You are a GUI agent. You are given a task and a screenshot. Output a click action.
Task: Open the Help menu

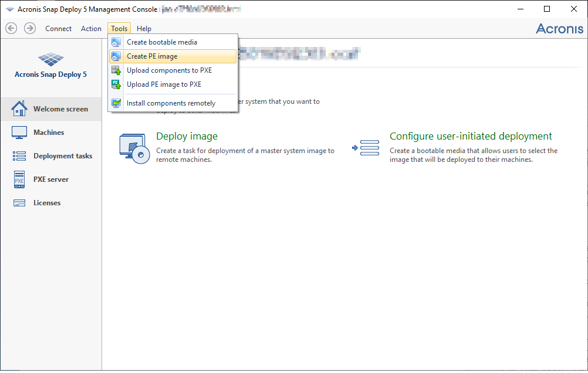click(144, 29)
